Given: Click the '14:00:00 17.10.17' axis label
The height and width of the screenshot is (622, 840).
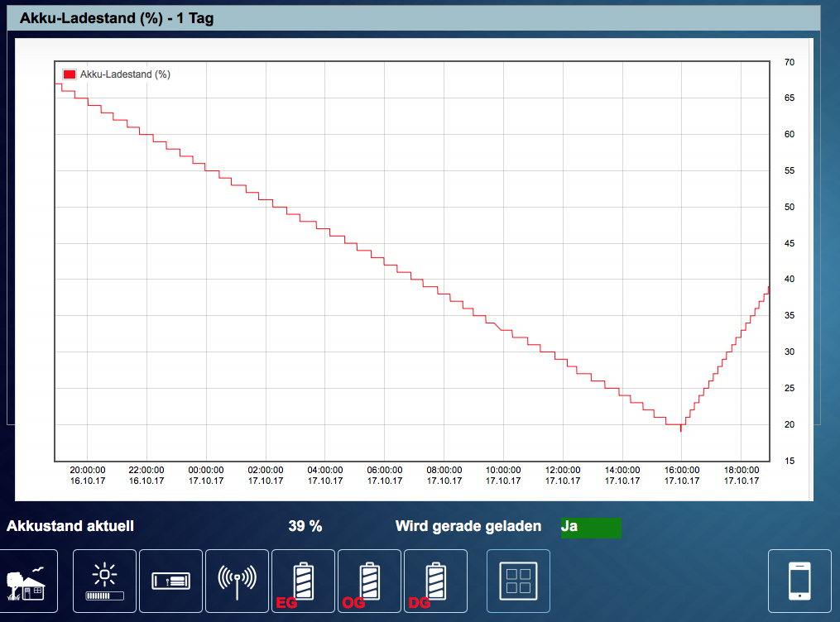Looking at the screenshot, I should coord(622,476).
